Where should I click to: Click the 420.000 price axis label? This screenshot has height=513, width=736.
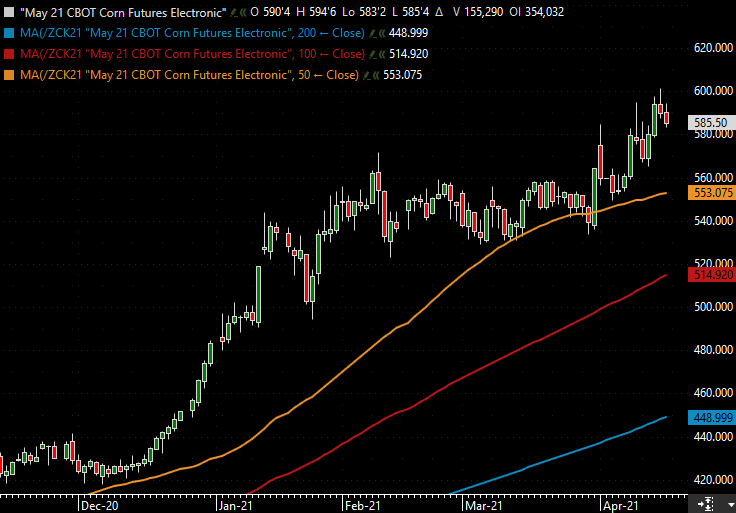(x=713, y=480)
